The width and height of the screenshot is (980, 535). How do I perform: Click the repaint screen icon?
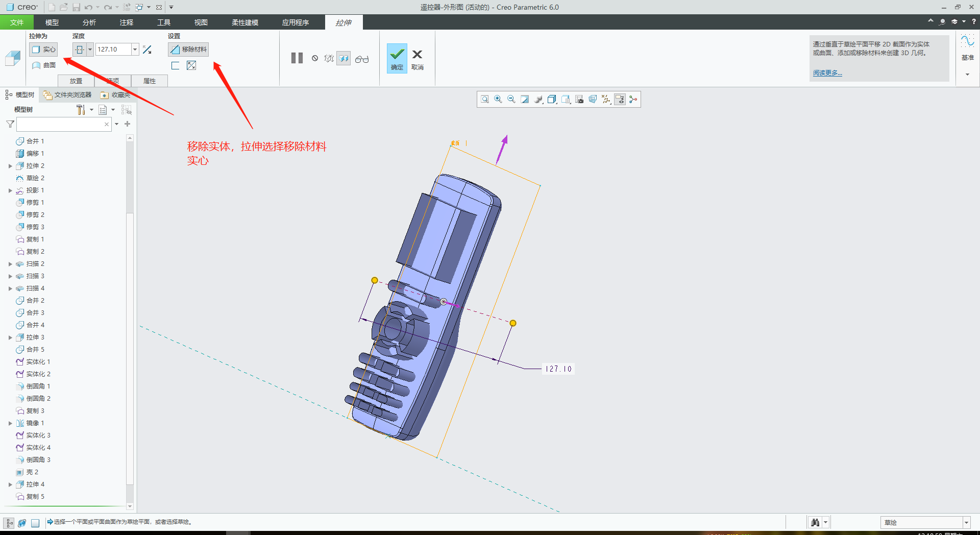[525, 100]
